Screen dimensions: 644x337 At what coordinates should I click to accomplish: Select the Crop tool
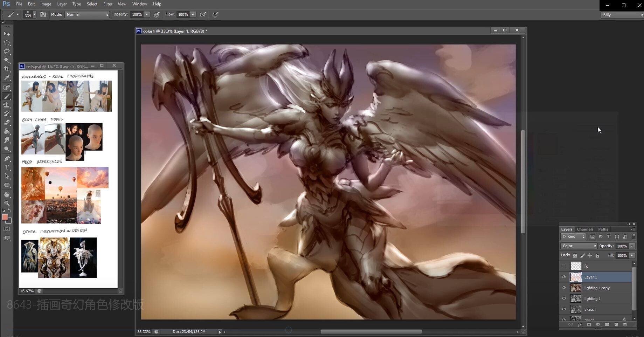7,69
